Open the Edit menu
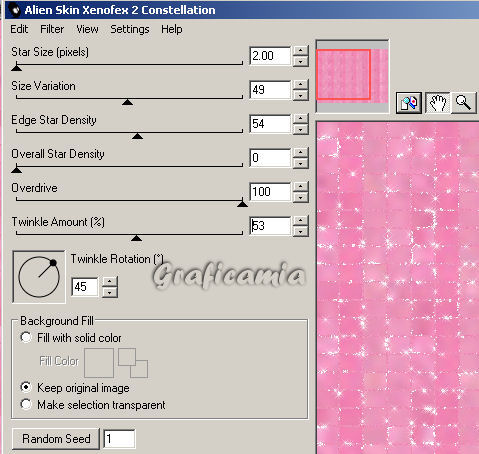479x454 pixels. pos(19,29)
